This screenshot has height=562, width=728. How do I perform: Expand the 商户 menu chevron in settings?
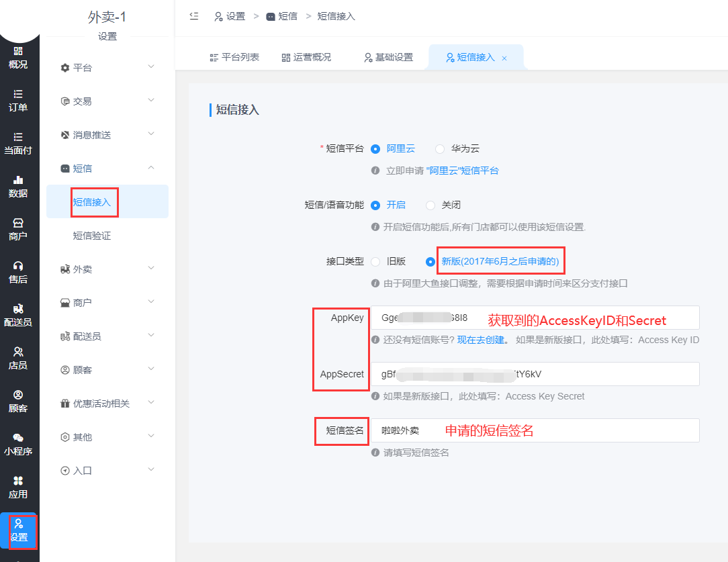151,301
